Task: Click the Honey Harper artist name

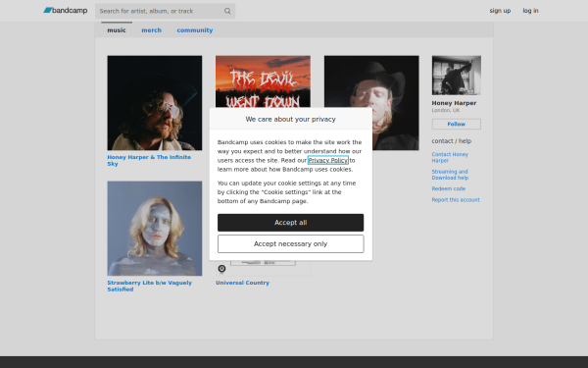Action: [x=454, y=103]
